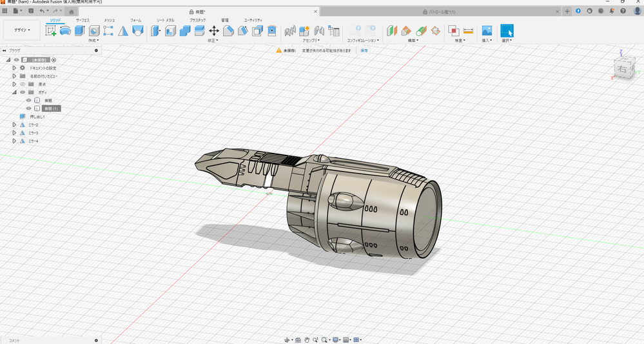This screenshot has height=344, width=644.
Task: Switch to the フォーム tab
Action: 135,20
